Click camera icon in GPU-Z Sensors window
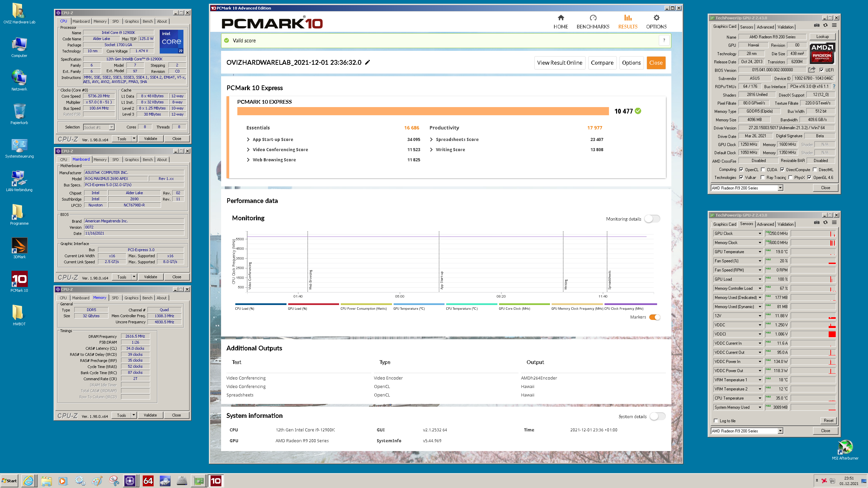Image resolution: width=868 pixels, height=488 pixels. 817,223
